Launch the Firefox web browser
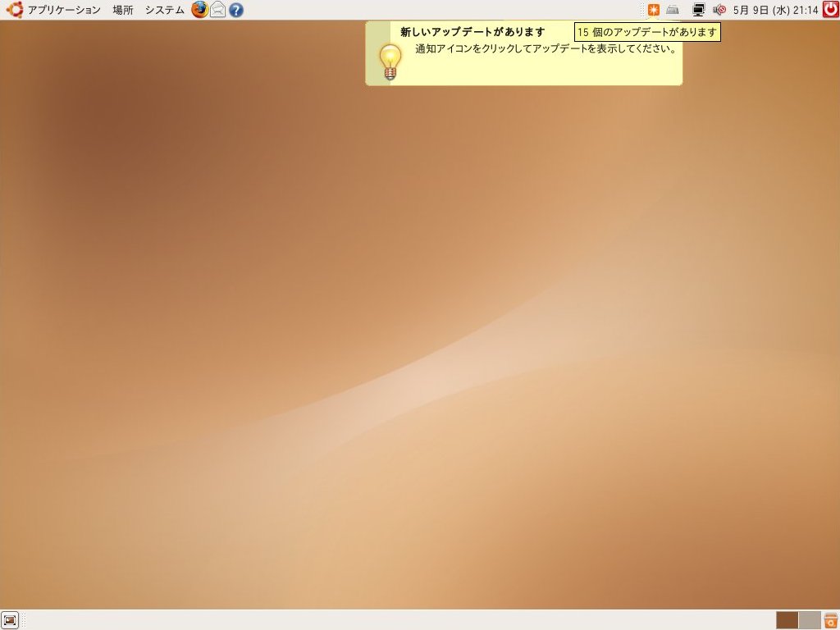The height and width of the screenshot is (630, 840). (x=200, y=10)
